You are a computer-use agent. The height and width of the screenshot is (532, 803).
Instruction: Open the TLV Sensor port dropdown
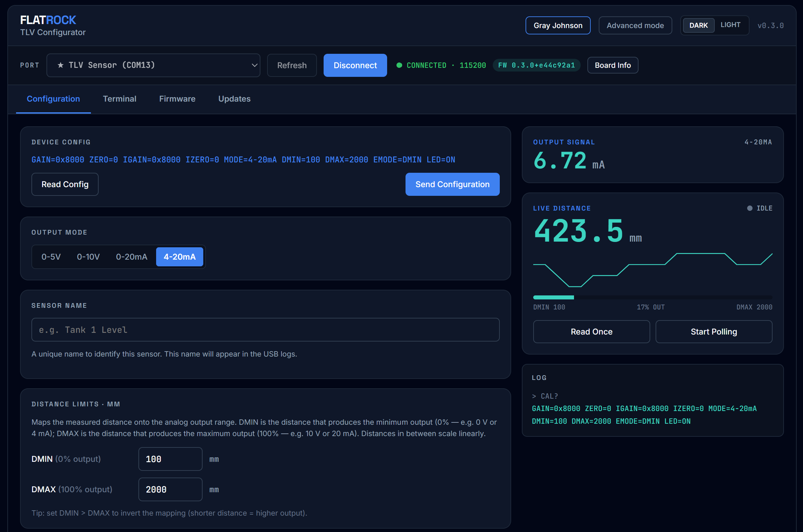[x=153, y=65]
